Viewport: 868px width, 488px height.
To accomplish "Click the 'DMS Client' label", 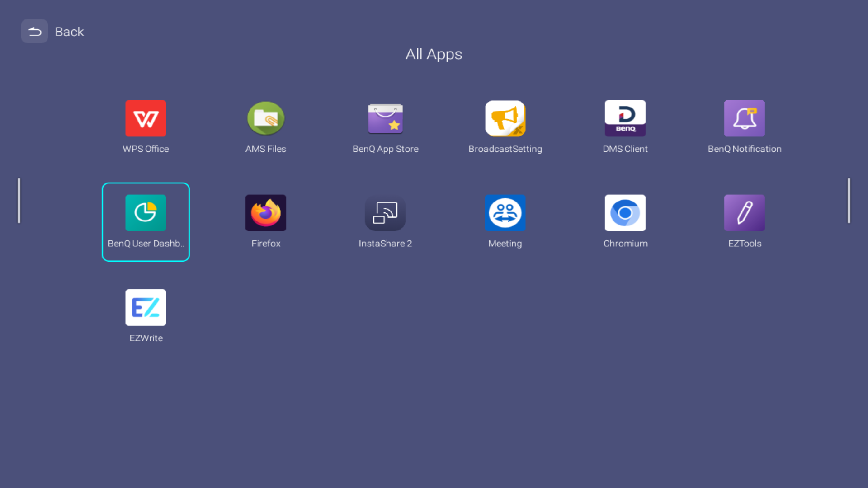I will coord(625,149).
